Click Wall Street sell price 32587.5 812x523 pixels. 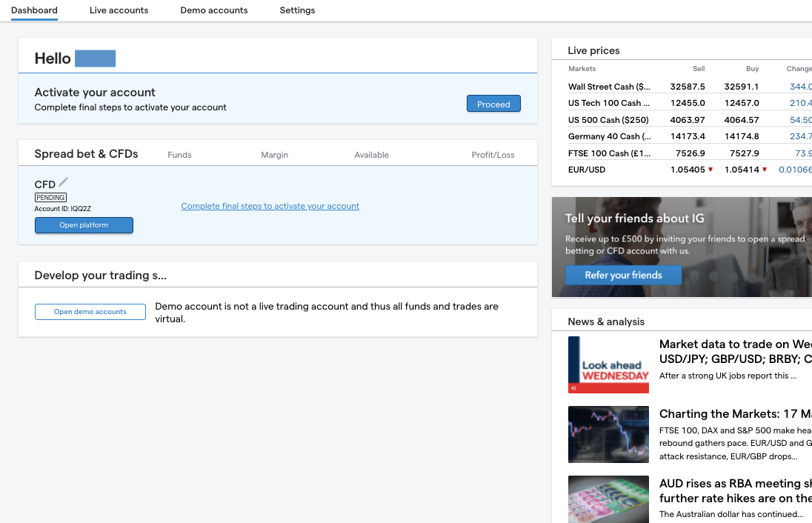tap(688, 87)
